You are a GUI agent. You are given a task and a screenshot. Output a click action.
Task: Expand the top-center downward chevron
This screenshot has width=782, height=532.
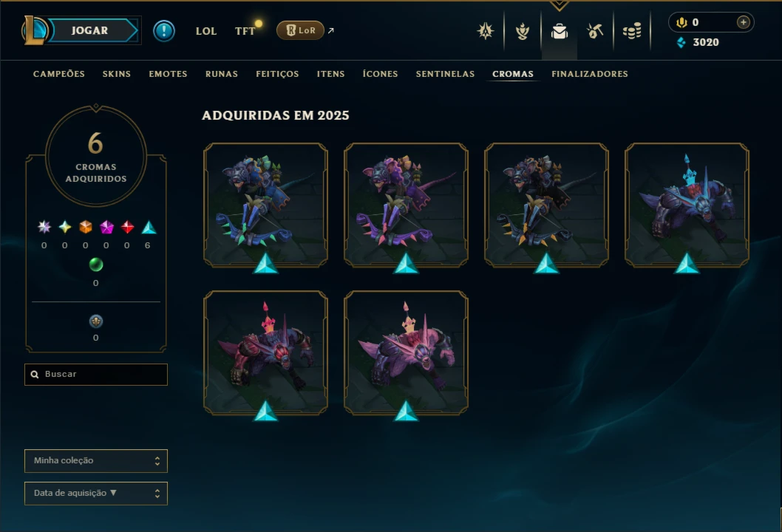[x=559, y=5]
